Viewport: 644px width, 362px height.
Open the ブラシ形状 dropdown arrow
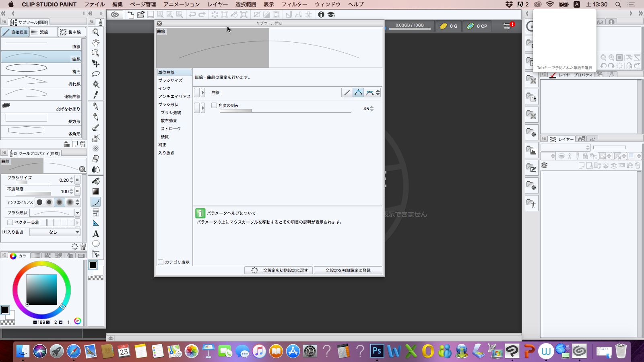click(77, 213)
